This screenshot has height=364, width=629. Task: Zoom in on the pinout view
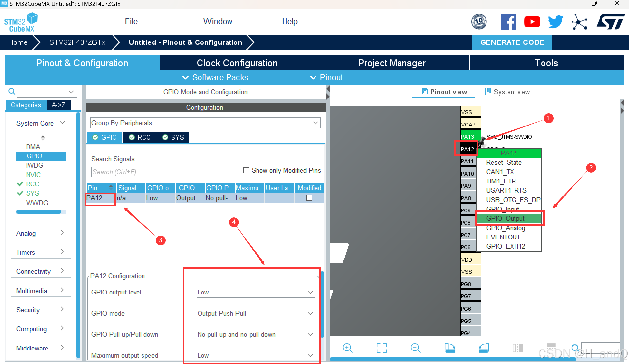click(x=348, y=348)
